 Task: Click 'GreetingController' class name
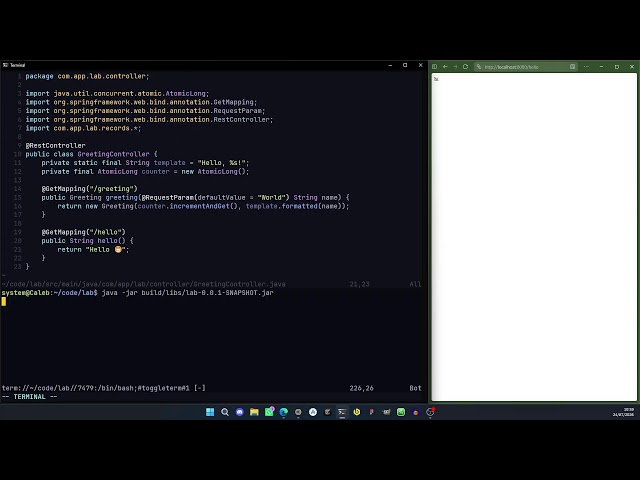113,154
